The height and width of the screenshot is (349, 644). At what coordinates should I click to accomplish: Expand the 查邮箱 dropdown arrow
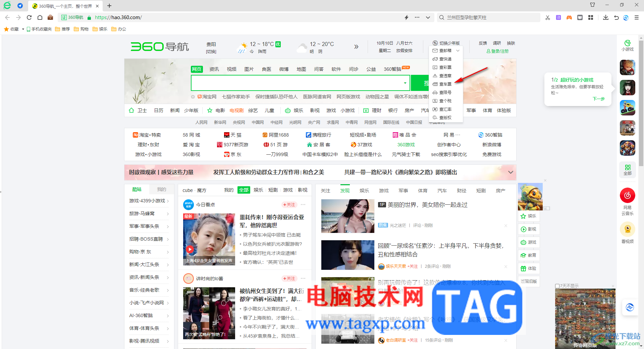[458, 51]
